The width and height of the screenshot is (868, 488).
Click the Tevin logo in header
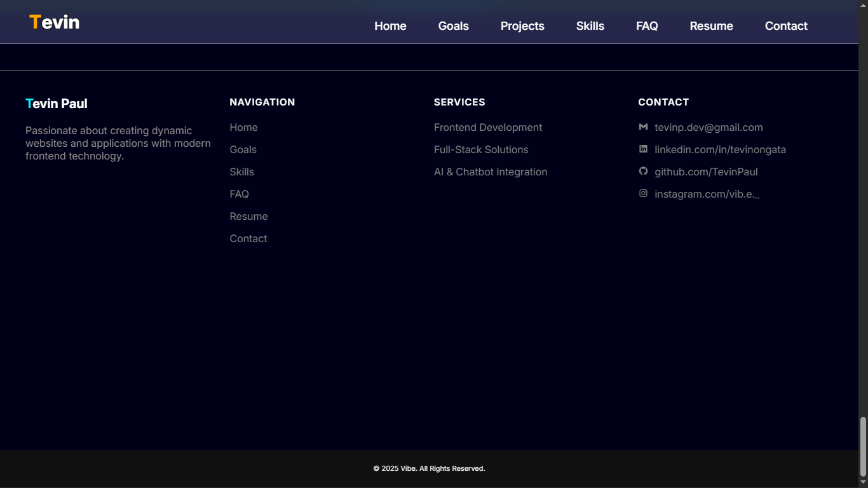tap(55, 22)
